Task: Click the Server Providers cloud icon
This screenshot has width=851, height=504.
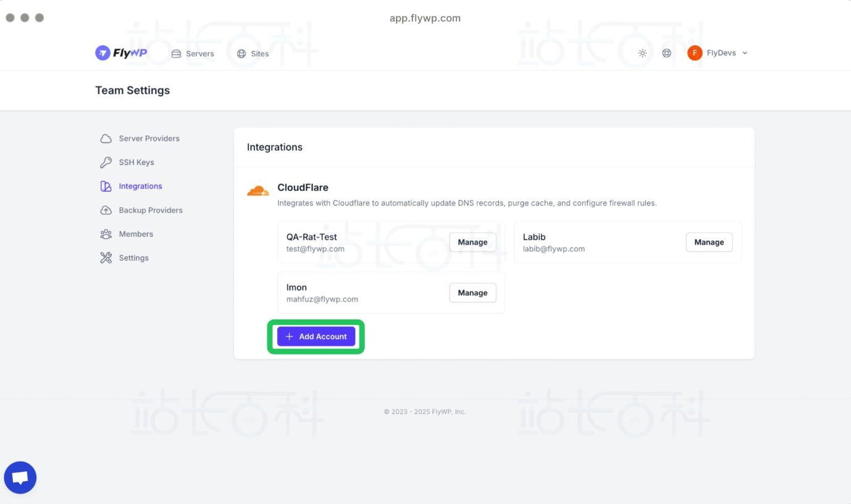Action: (x=106, y=138)
